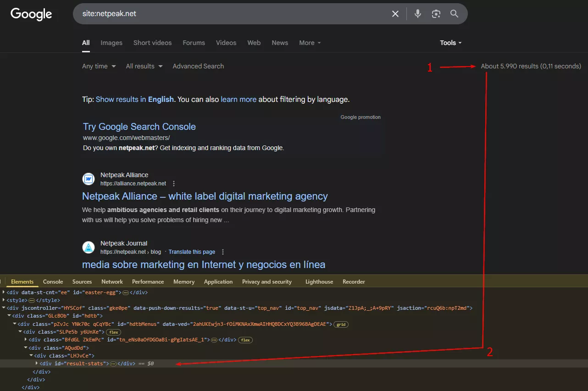
Task: Collapse the top_nav div node
Action: coord(4,308)
